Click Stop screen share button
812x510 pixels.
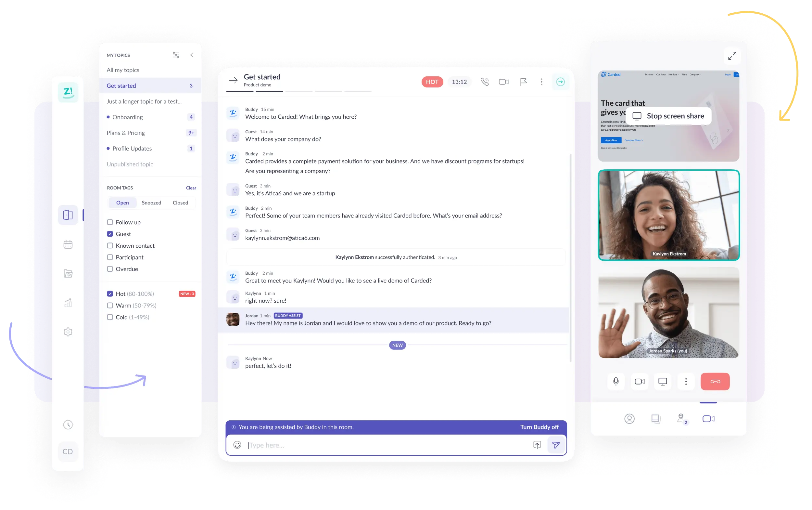point(669,115)
